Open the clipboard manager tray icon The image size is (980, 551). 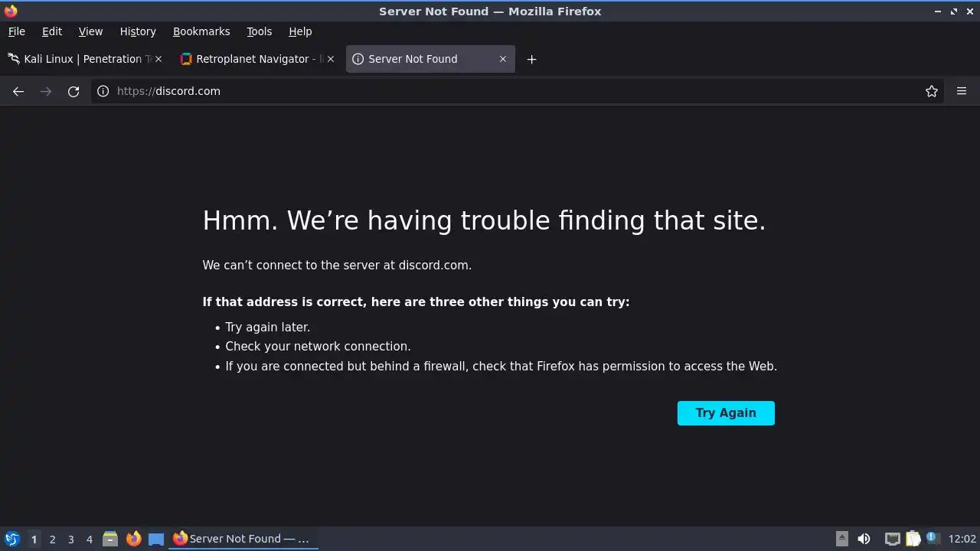click(x=913, y=539)
